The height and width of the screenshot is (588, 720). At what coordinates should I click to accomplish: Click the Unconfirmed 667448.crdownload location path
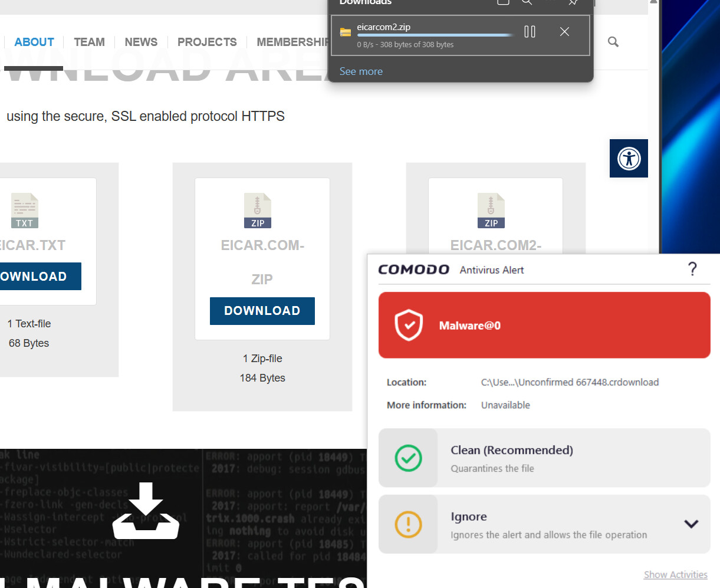[x=570, y=382]
